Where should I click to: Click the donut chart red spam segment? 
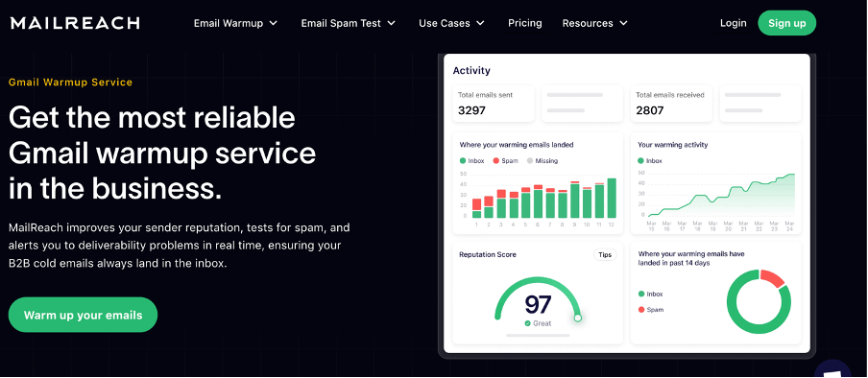click(772, 277)
